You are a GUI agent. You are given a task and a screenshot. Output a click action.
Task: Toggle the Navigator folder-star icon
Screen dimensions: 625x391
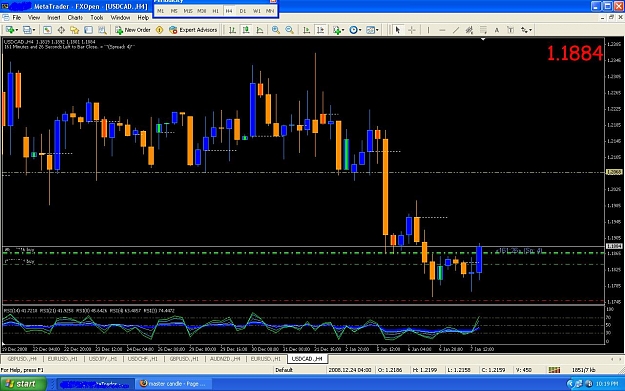75,30
